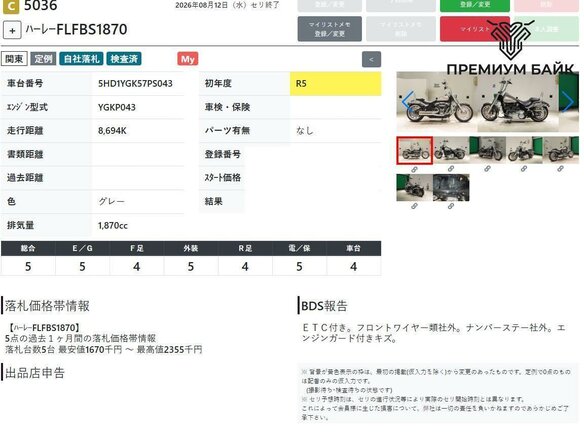Open the left main motorcycle side-view photo
Image resolution: width=584 pixels, height=438 pixels.
click(437, 102)
